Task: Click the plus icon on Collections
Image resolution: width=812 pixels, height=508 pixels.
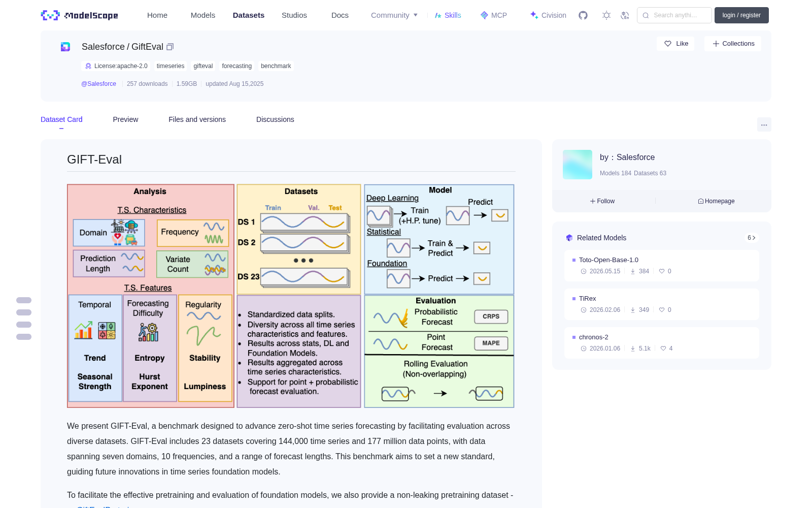Action: click(716, 44)
